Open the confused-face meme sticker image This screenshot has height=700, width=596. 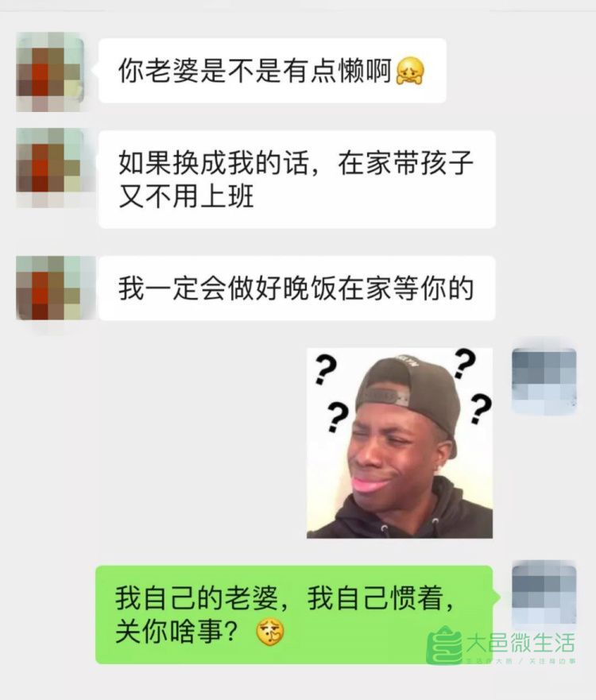pyautogui.click(x=400, y=443)
